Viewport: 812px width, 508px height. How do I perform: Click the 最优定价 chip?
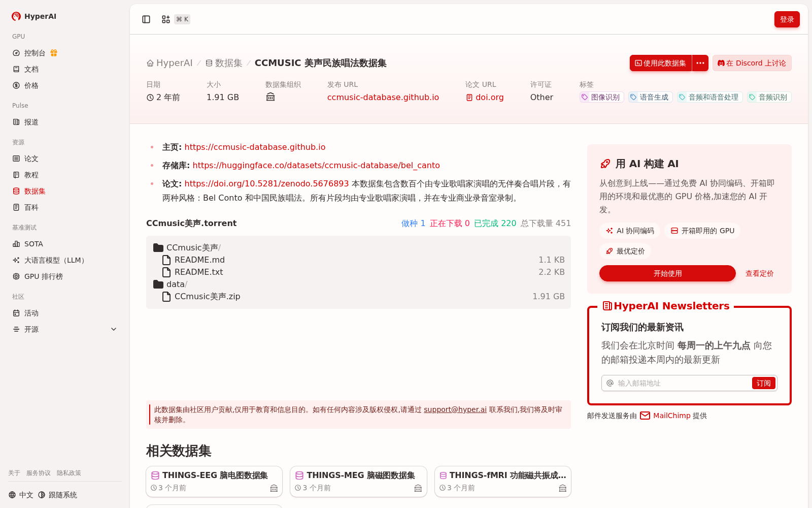pos(625,251)
